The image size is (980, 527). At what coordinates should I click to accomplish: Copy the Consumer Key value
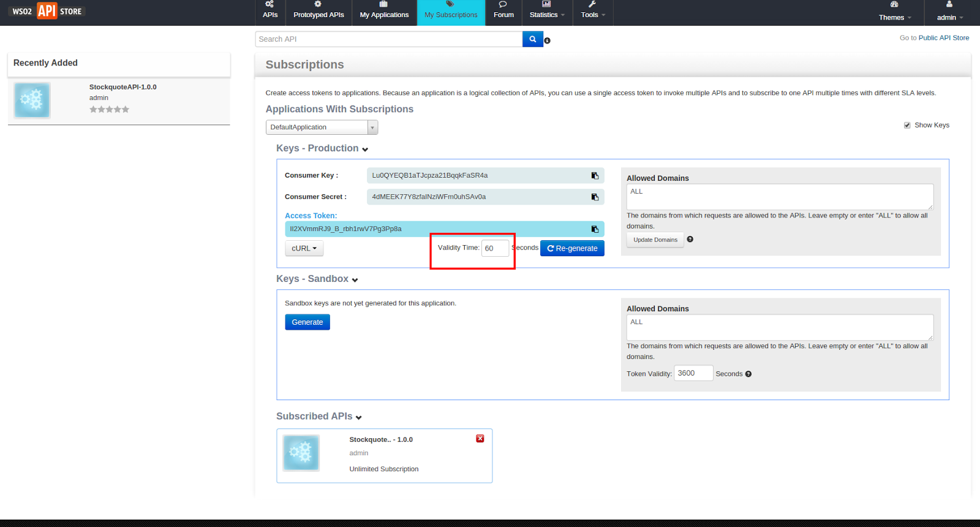(x=595, y=176)
